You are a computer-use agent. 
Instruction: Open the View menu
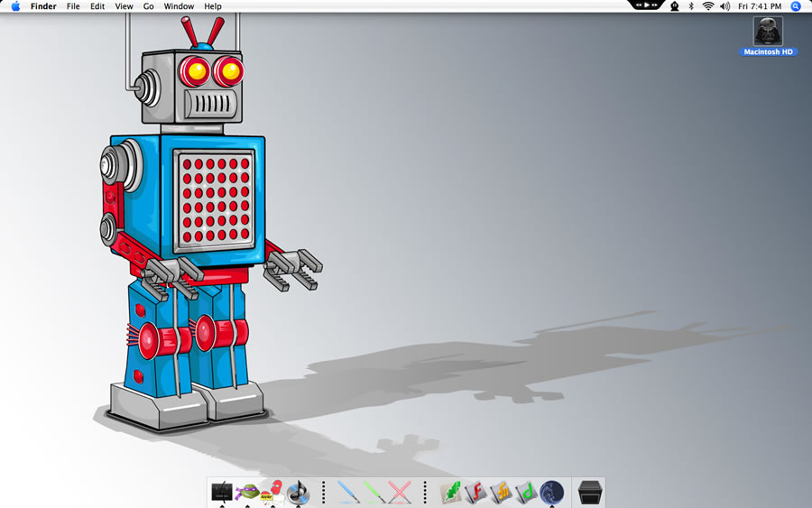pos(124,6)
